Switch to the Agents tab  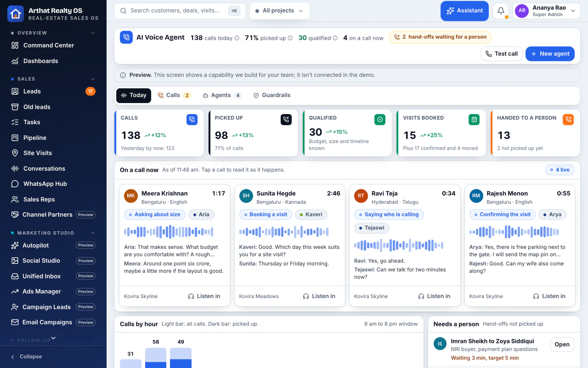pos(222,95)
